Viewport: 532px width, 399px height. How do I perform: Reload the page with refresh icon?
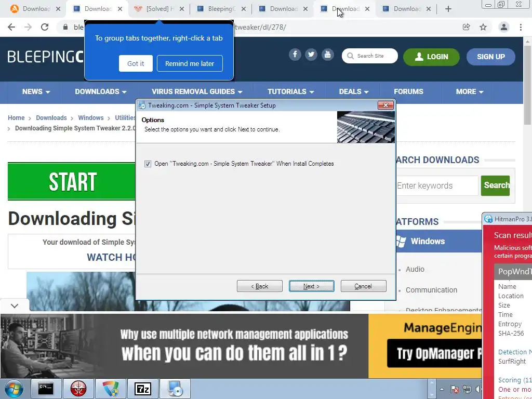pyautogui.click(x=45, y=27)
